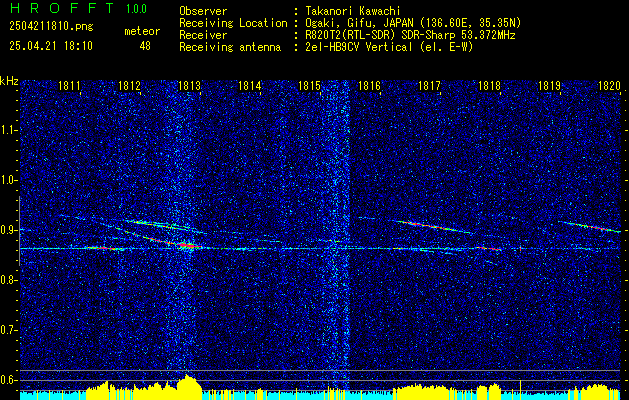629x400 pixels.
Task: Click the 1817 time marker
Action: coord(429,85)
